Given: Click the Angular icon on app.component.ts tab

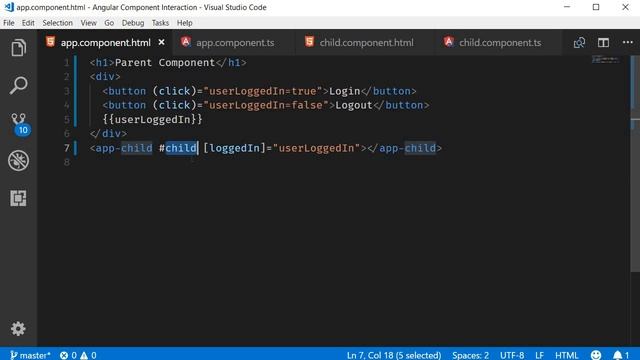Looking at the screenshot, I should coord(186,42).
